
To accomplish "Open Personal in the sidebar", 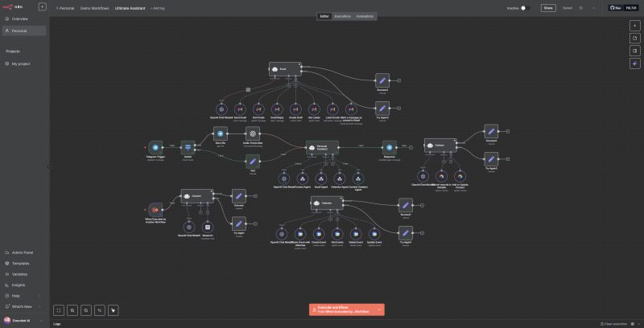I will (24, 31).
